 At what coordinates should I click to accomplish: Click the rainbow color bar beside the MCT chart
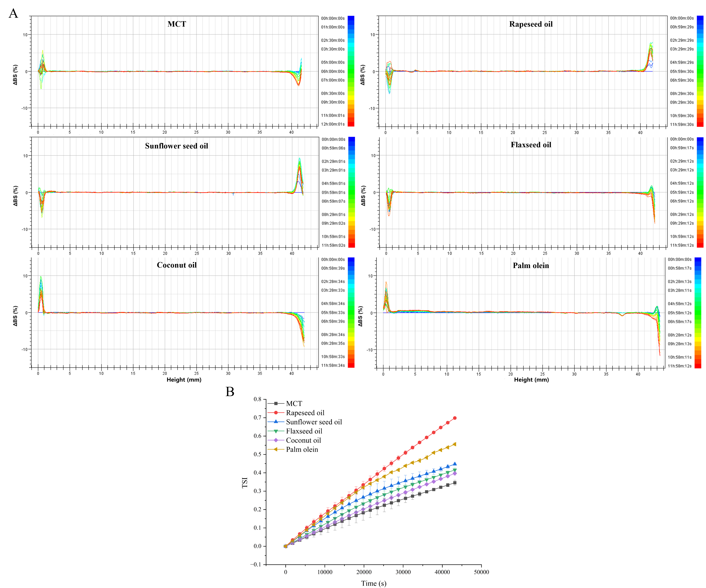point(351,71)
